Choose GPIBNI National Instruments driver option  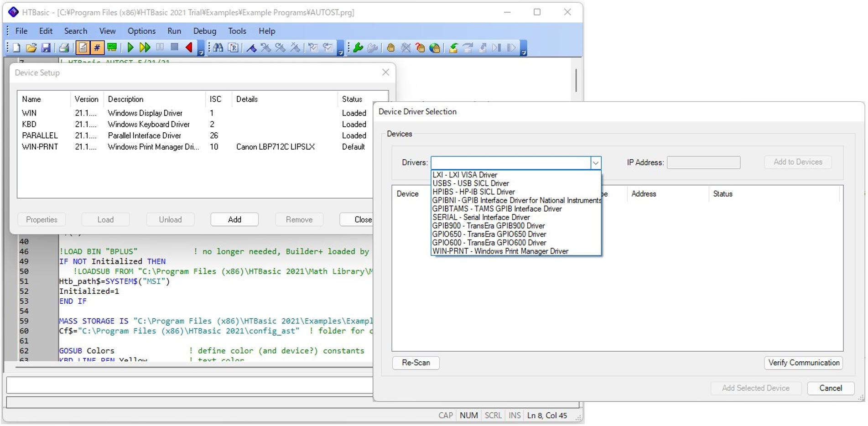point(516,200)
